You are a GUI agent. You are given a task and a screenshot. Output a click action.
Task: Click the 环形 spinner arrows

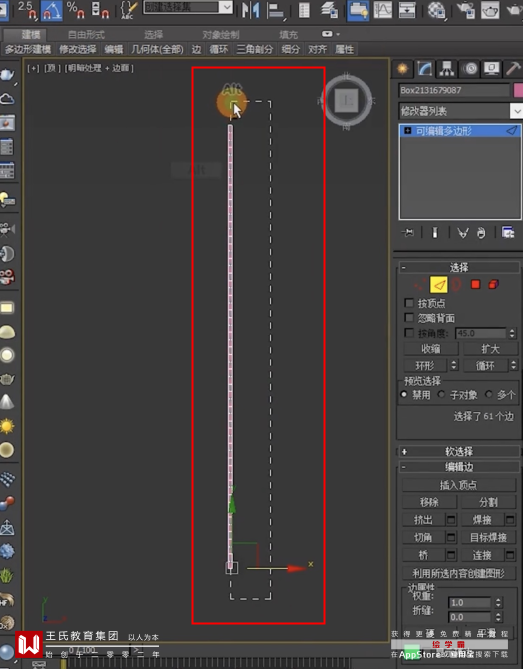(x=453, y=365)
